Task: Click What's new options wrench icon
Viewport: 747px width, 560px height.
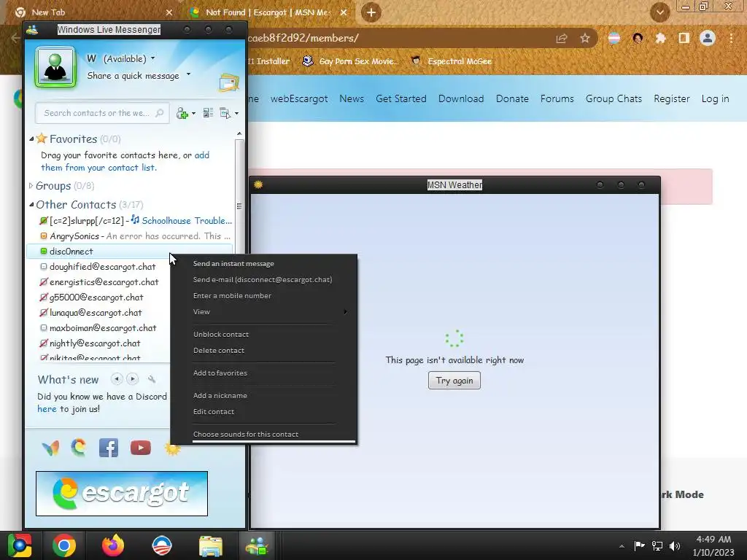Action: pos(152,379)
